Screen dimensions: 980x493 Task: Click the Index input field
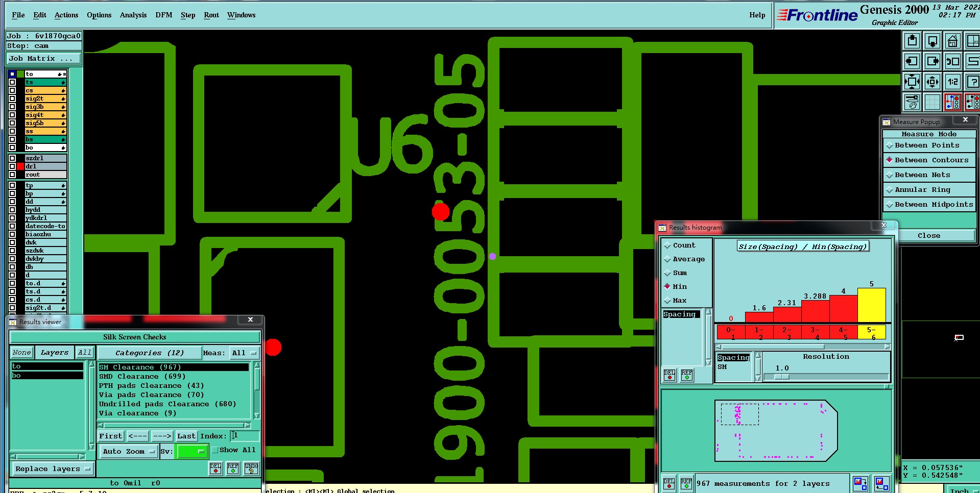(x=245, y=435)
